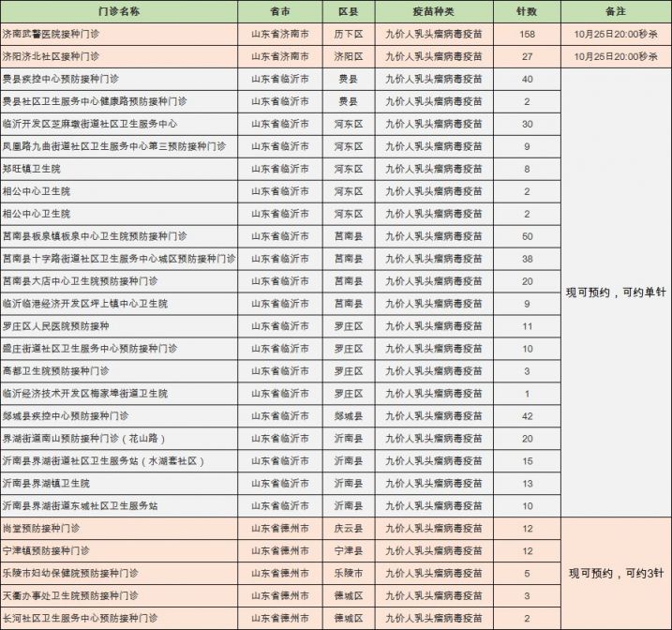
Task: Click the 8 dose count for 郑旺镇卫生院
Action: (x=527, y=169)
